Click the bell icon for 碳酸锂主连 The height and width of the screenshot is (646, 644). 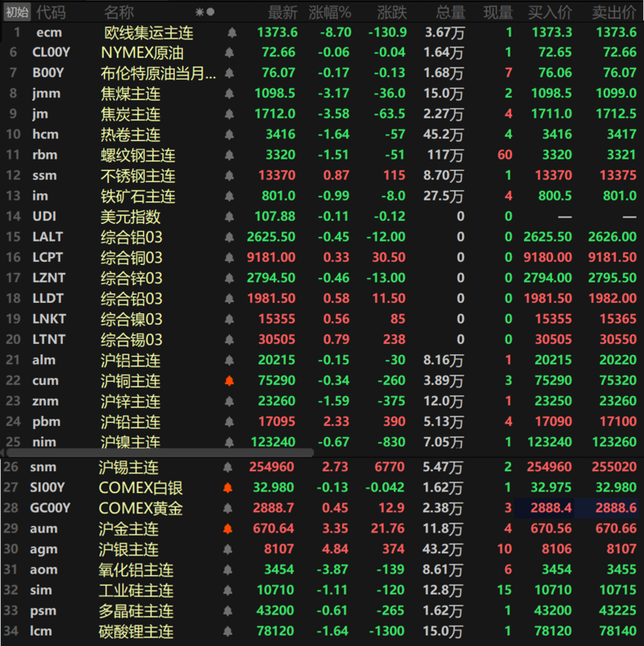[227, 632]
